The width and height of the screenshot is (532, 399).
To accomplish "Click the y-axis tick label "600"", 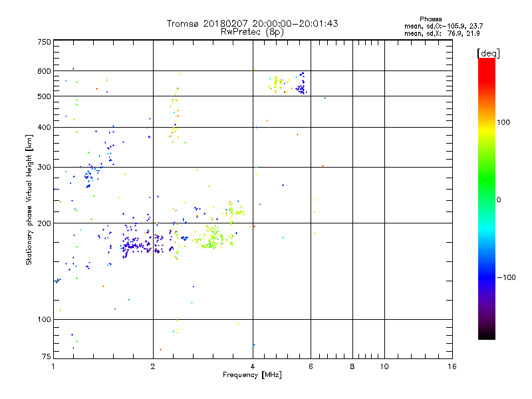I will click(x=44, y=71).
